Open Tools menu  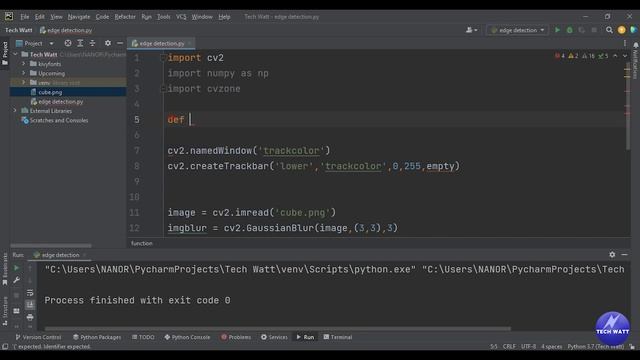(x=164, y=17)
